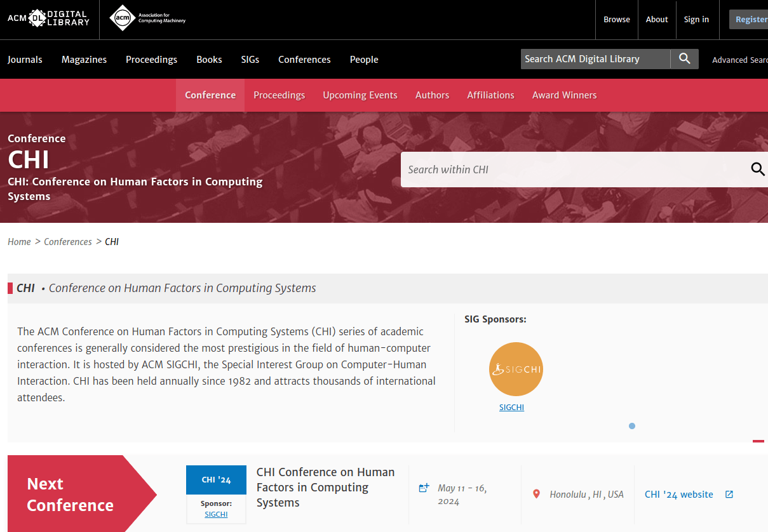Open the About menu
The height and width of the screenshot is (532, 768).
point(657,19)
